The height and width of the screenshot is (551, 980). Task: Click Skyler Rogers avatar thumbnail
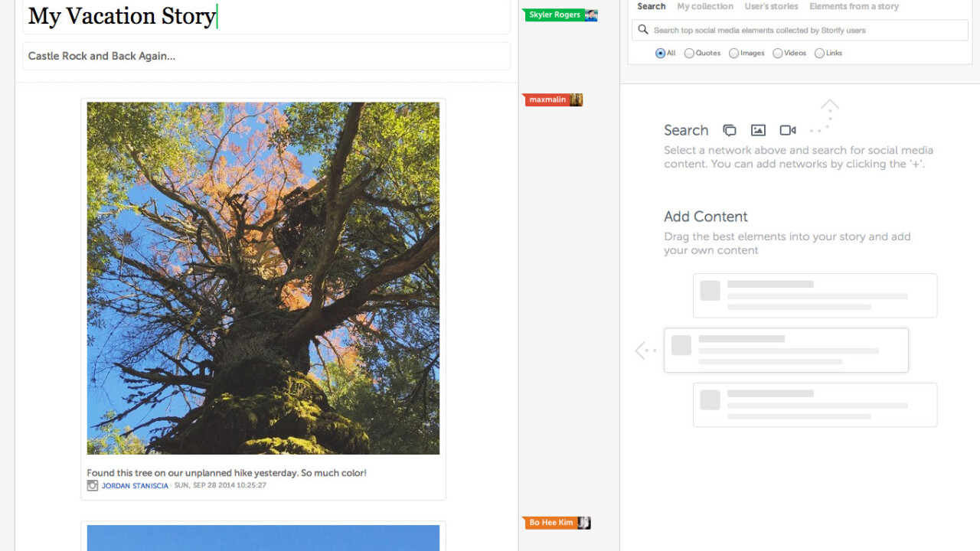click(590, 15)
